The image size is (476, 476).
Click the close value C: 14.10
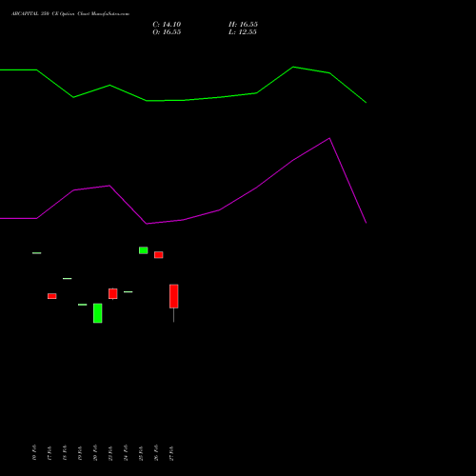point(167,25)
